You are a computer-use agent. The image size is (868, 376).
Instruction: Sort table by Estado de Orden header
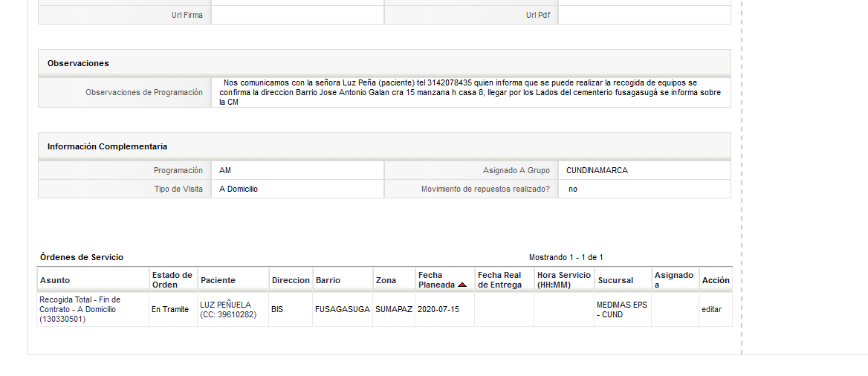pyautogui.click(x=172, y=280)
